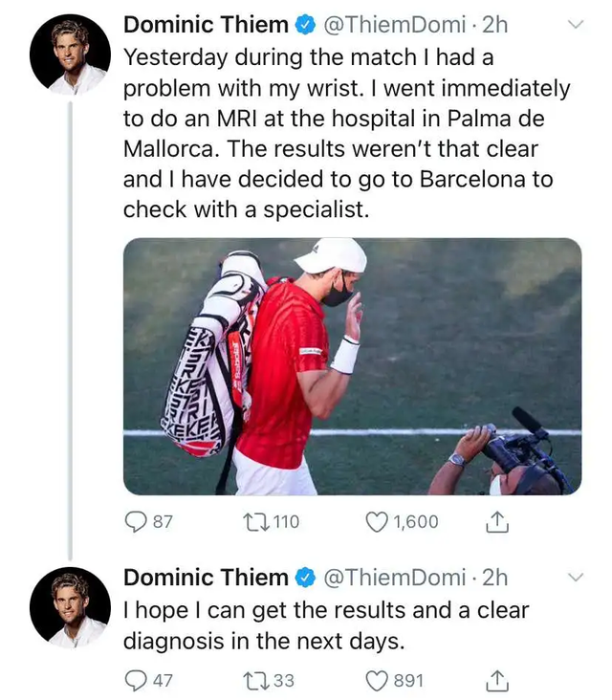Open the first tweet's 2h timestamp
612x700 pixels.
pyautogui.click(x=496, y=25)
